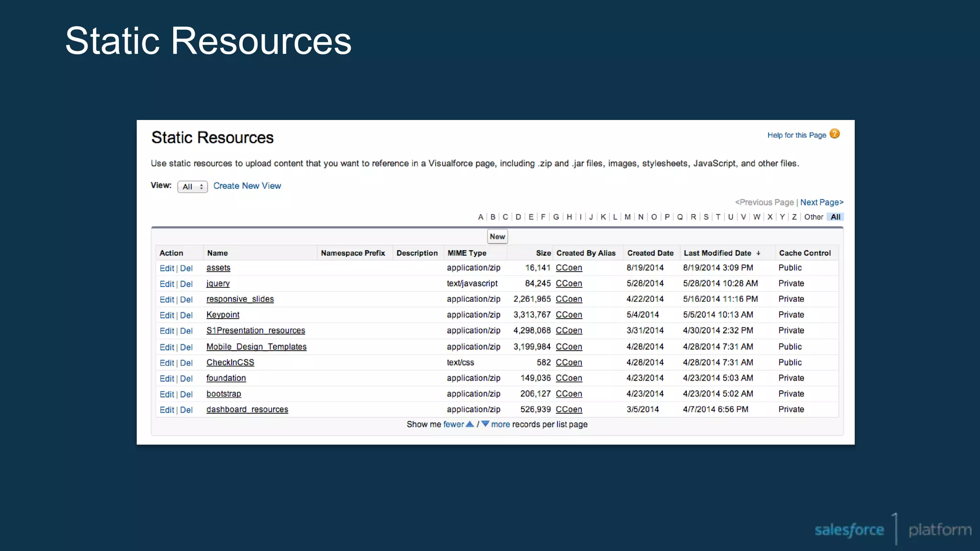Click the New static resource button

(497, 236)
